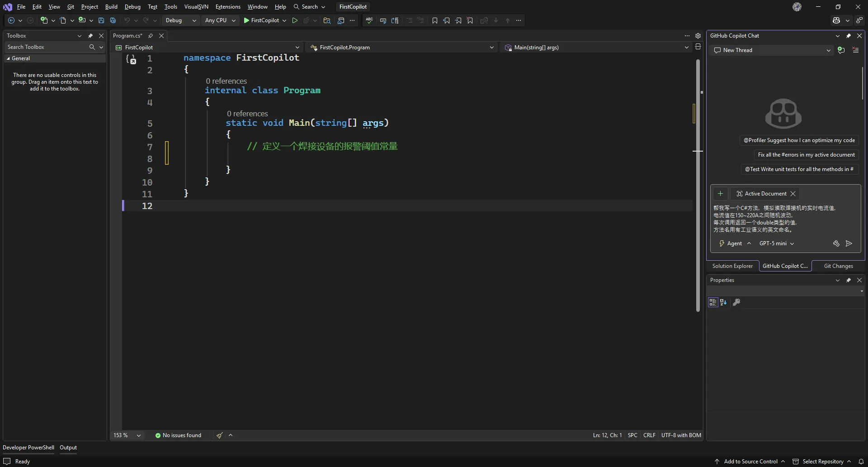Clear all bookmarks icon
This screenshot has height=467, width=868.
point(470,20)
